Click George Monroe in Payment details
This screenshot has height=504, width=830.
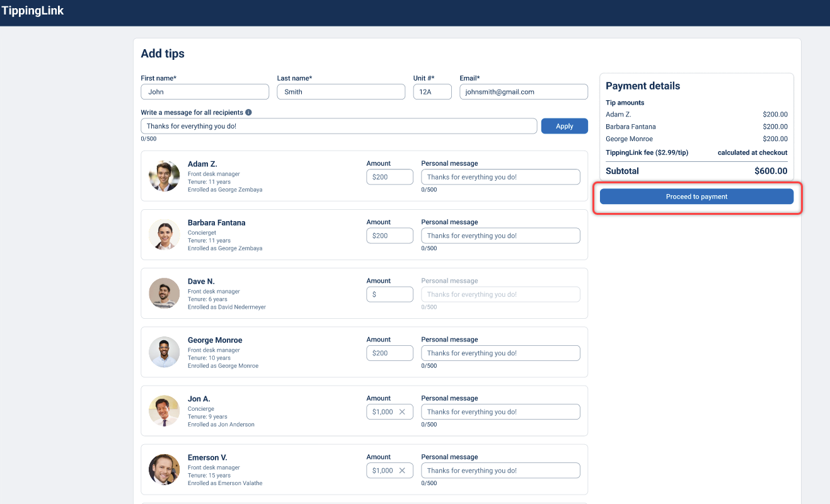pyautogui.click(x=629, y=139)
